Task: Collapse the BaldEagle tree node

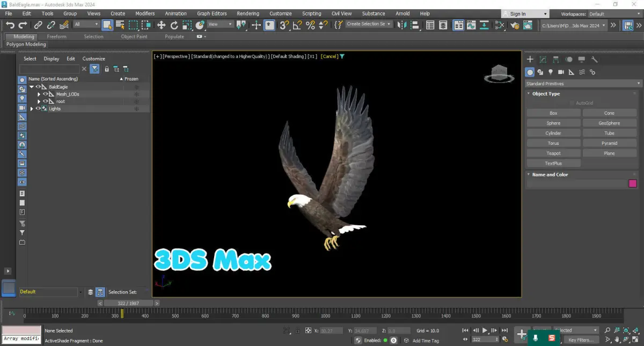Action: (x=32, y=87)
